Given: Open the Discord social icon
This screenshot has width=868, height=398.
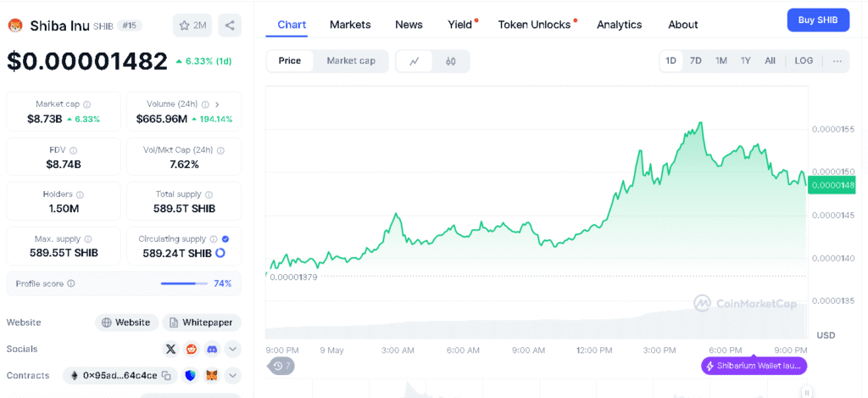Looking at the screenshot, I should (x=212, y=350).
